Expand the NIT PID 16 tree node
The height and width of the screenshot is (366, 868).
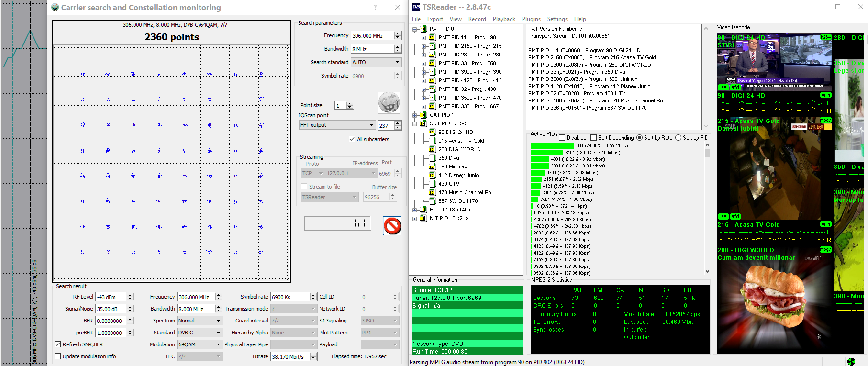[x=415, y=218]
